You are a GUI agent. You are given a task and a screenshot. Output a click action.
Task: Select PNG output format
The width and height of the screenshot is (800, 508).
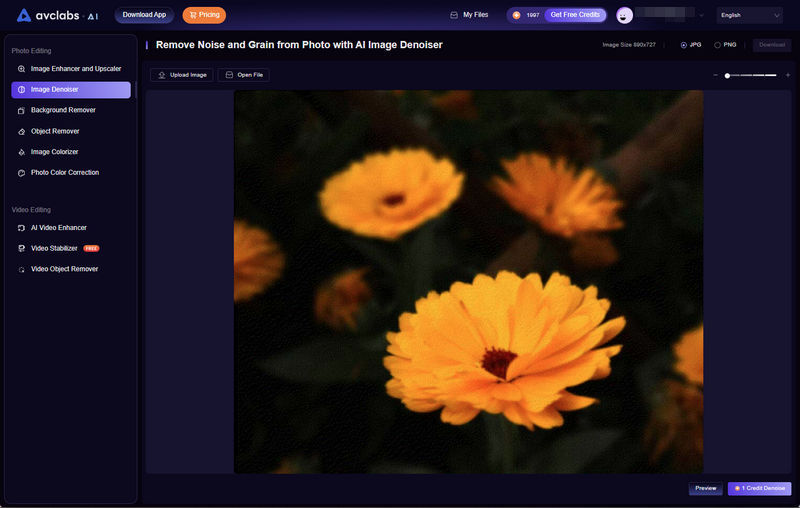click(x=718, y=45)
